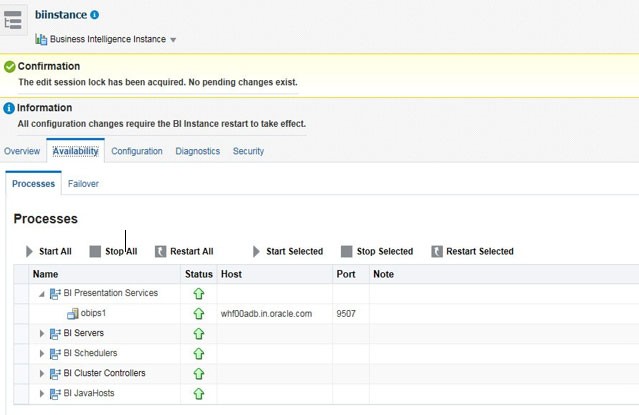
Task: Click the Stop All button label
Action: [x=121, y=252]
